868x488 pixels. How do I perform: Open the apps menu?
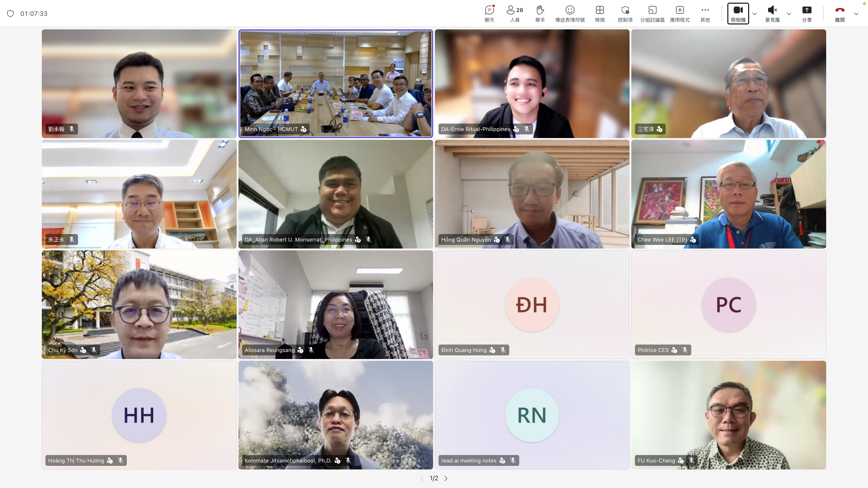click(x=680, y=14)
